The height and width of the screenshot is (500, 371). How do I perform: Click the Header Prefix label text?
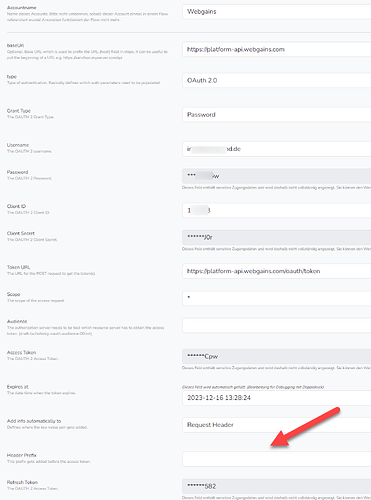22,455
